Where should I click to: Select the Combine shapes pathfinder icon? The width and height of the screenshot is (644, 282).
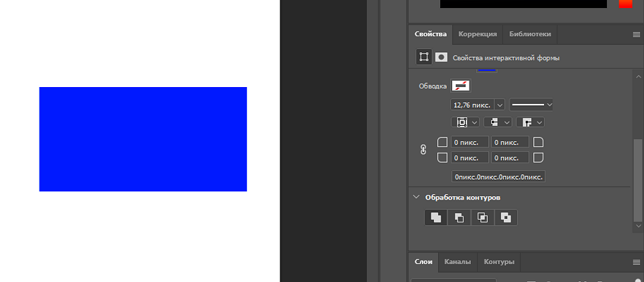436,217
